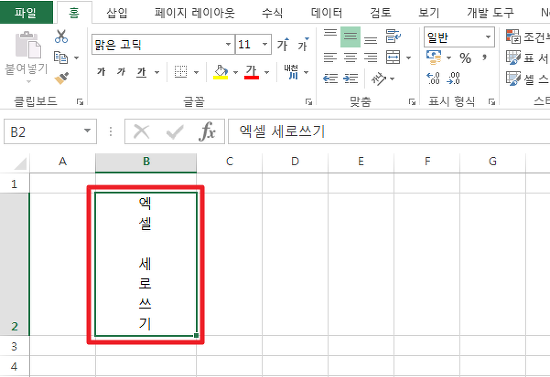Open the Paste options arrow under 붙여넣기

click(29, 82)
